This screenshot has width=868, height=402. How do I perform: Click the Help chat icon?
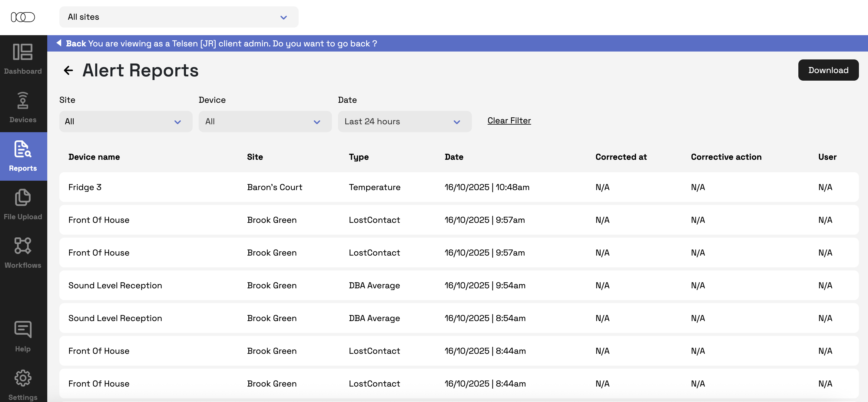click(23, 336)
